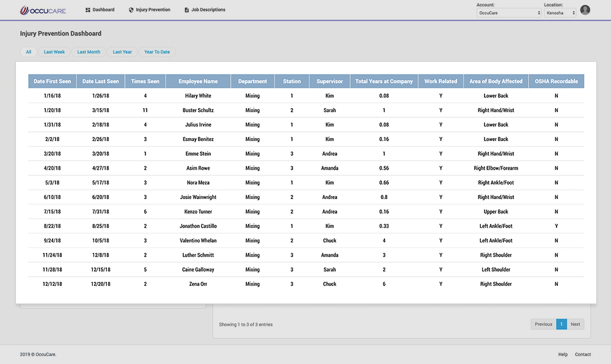Click employee name Buster Schultz

tap(198, 110)
